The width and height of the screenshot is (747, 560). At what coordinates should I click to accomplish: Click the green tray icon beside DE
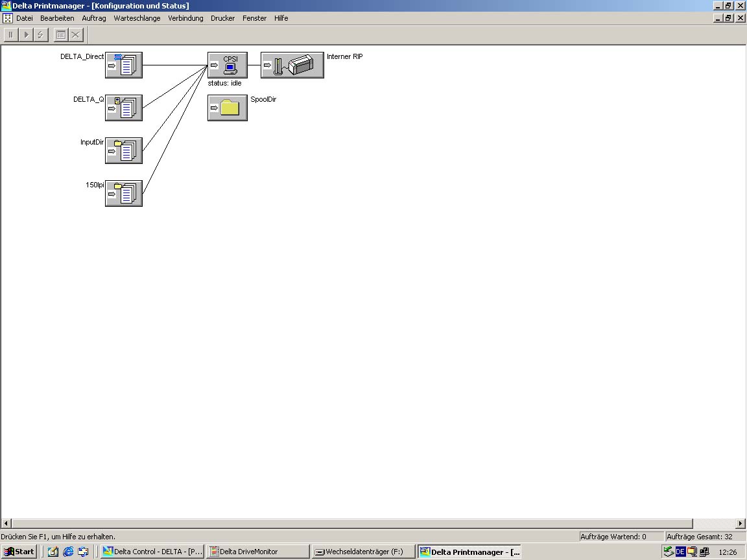click(669, 552)
